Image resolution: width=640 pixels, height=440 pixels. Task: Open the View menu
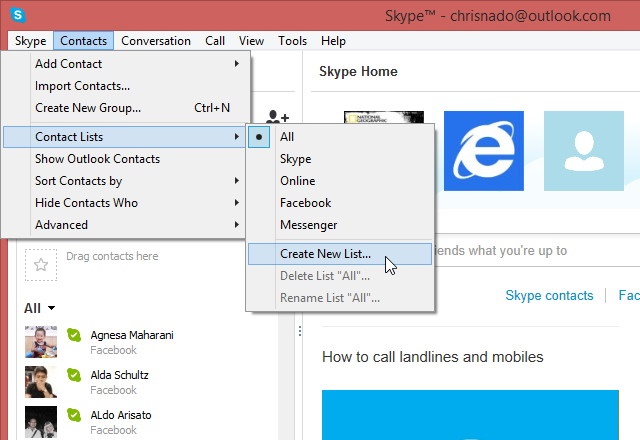251,41
